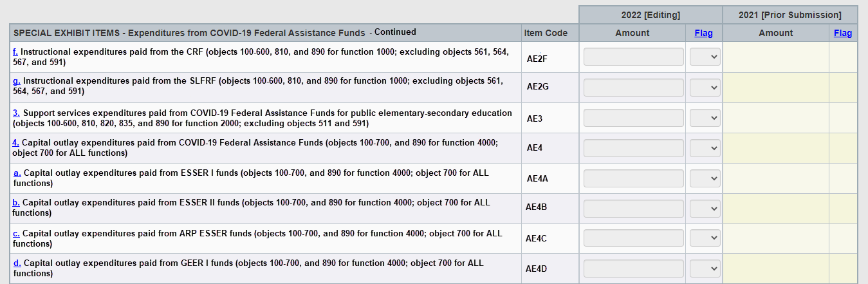This screenshot has width=868, height=284.
Task: Open 'b.' ESSER II capital outlay link
Action: point(16,203)
